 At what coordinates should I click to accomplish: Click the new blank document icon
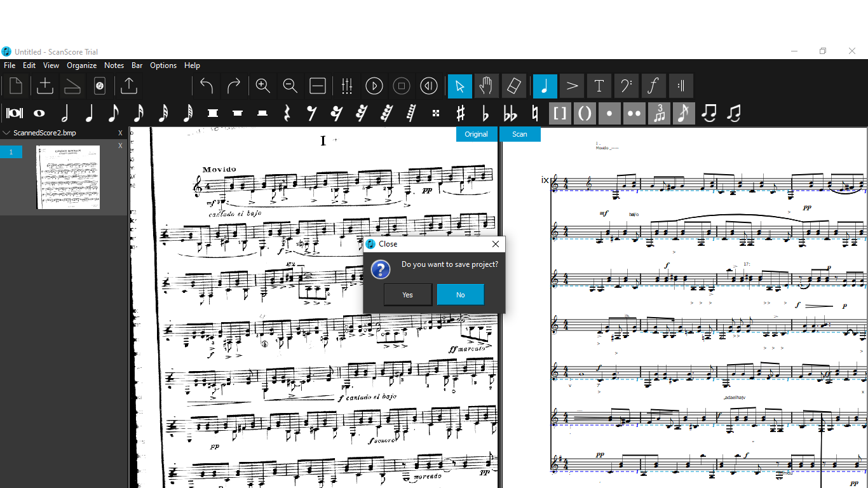pos(16,86)
